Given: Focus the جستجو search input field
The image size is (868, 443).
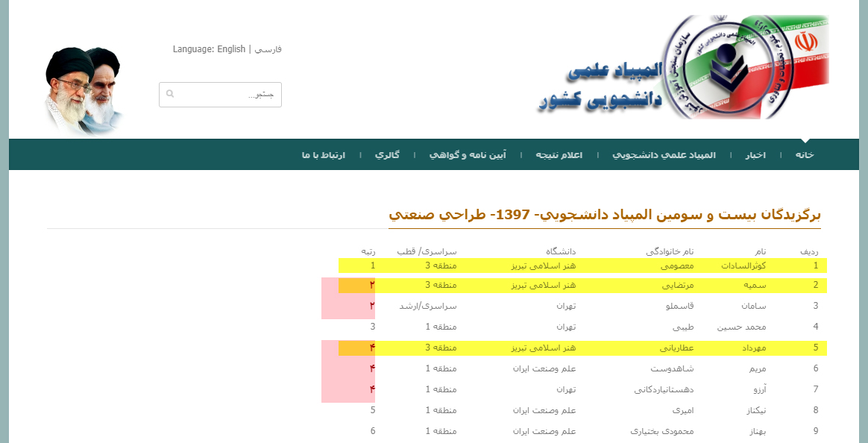Looking at the screenshot, I should tap(220, 95).
